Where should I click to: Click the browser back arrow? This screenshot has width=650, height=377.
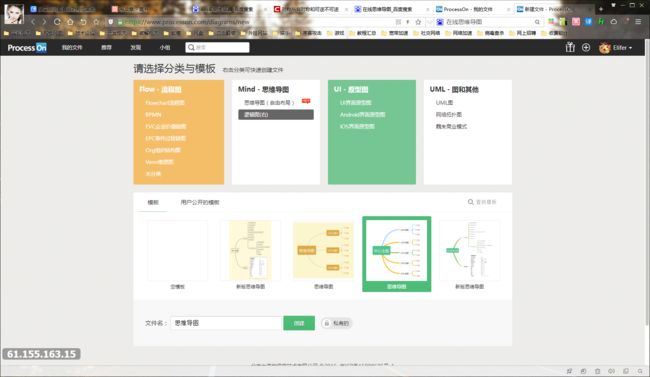33,22
